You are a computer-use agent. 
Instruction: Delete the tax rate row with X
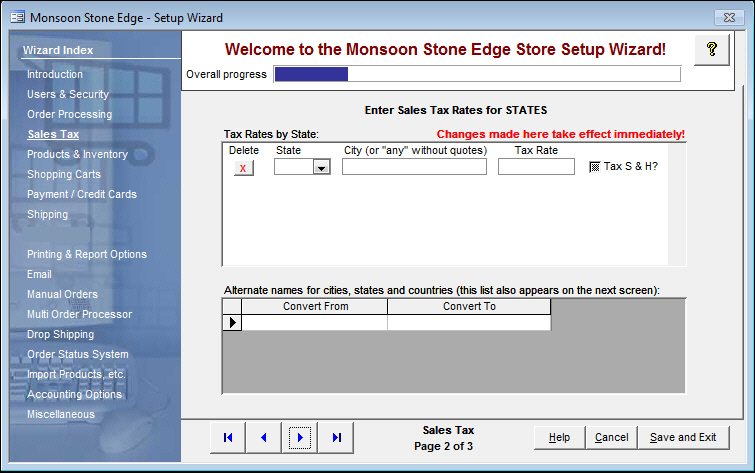point(244,168)
